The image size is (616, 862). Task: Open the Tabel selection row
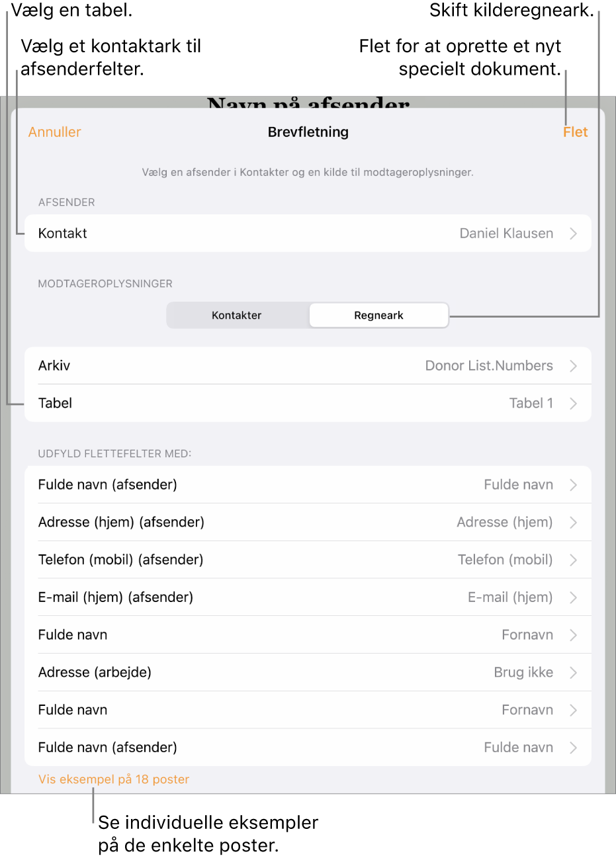[308, 404]
